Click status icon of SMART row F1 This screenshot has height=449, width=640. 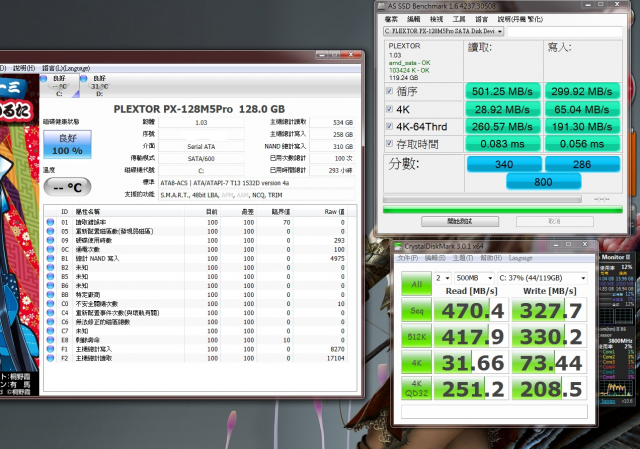(51, 349)
